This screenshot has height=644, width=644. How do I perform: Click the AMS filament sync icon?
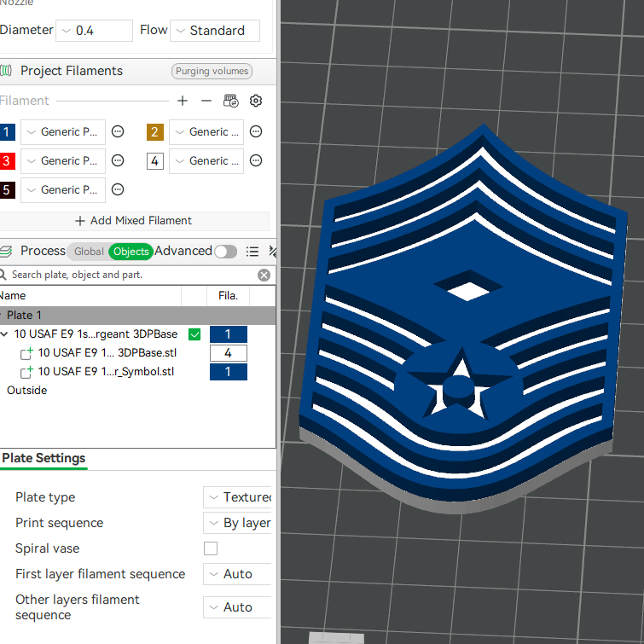pyautogui.click(x=230, y=101)
